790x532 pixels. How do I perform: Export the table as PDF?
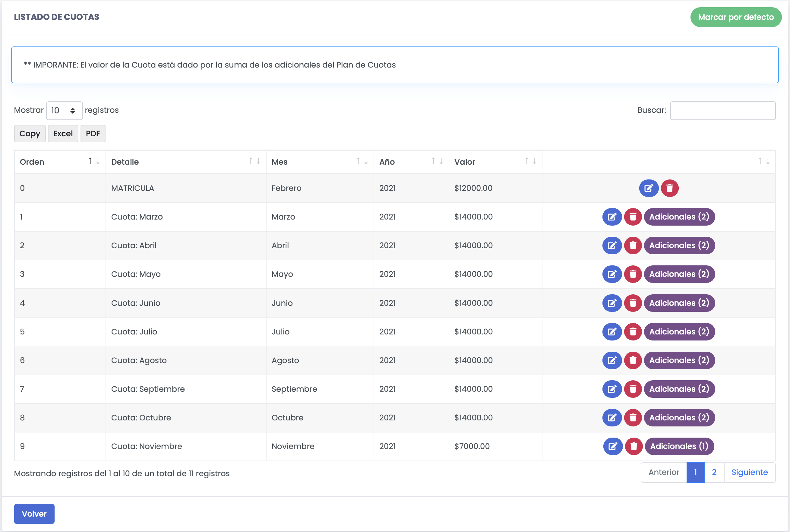(93, 134)
